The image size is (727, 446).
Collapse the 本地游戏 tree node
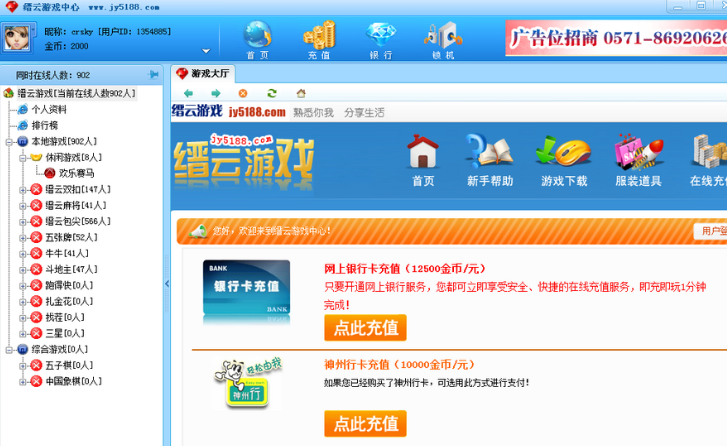(9, 142)
